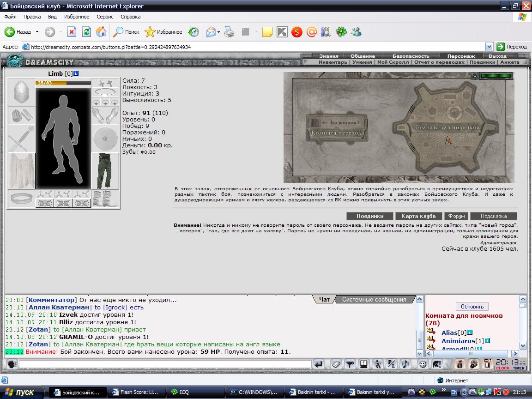Click the chat message input field
The width and height of the screenshot is (532, 399).
click(165, 364)
